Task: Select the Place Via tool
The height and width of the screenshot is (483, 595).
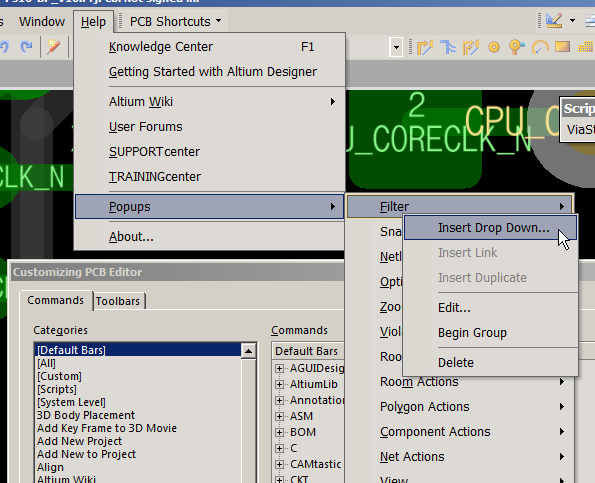Action: point(516,47)
